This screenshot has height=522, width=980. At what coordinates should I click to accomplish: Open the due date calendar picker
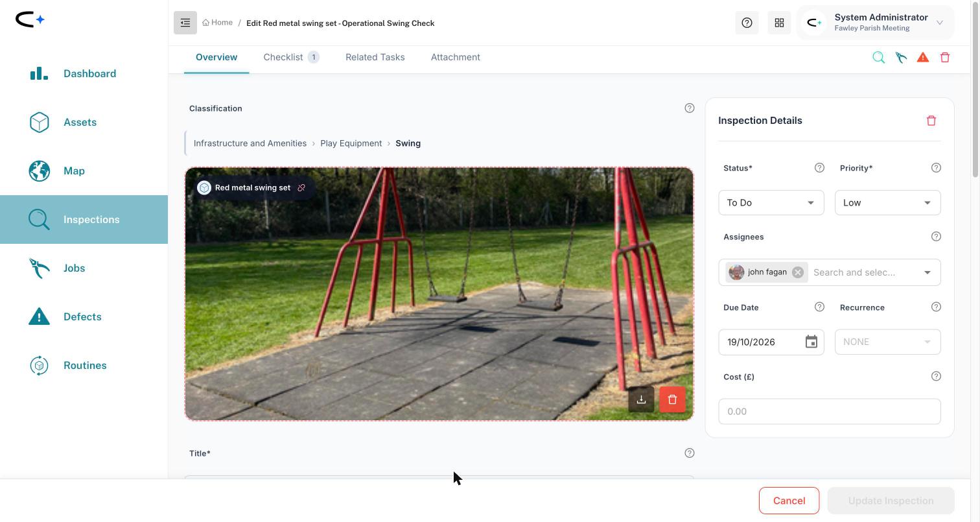point(811,342)
